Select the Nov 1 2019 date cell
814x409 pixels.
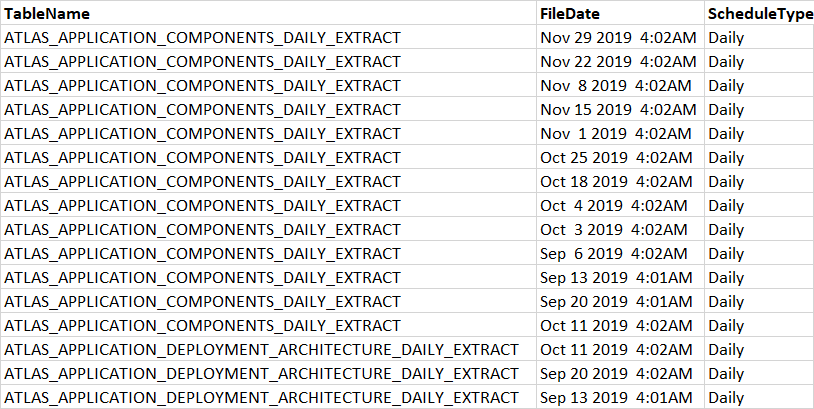click(615, 134)
